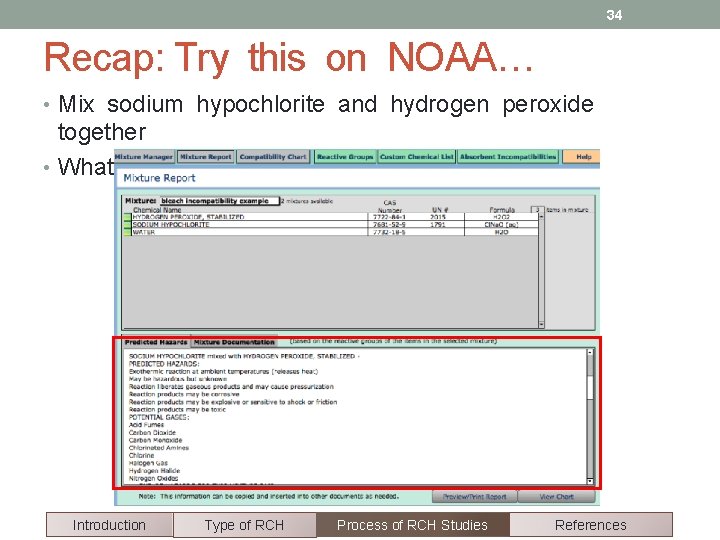
Task: Click the Carbon Monoxide potential gas line
Action: coord(155,440)
